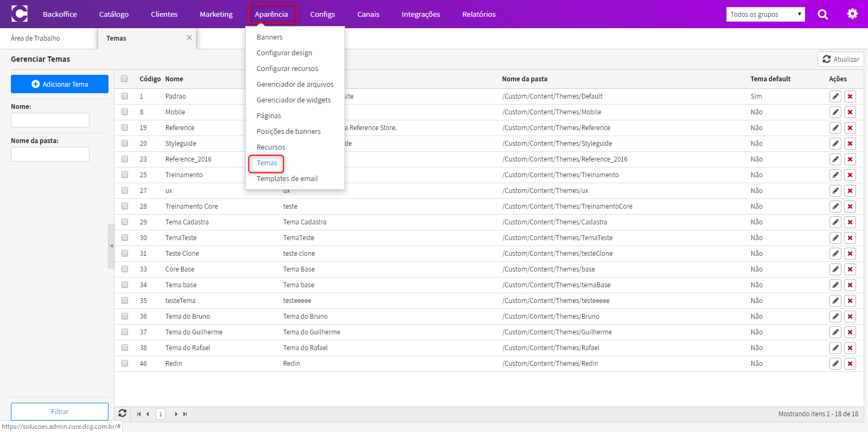Focus the Nome filter input

(50, 120)
